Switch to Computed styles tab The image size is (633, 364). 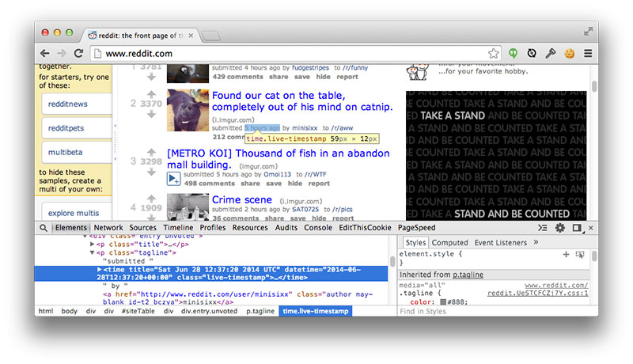449,242
